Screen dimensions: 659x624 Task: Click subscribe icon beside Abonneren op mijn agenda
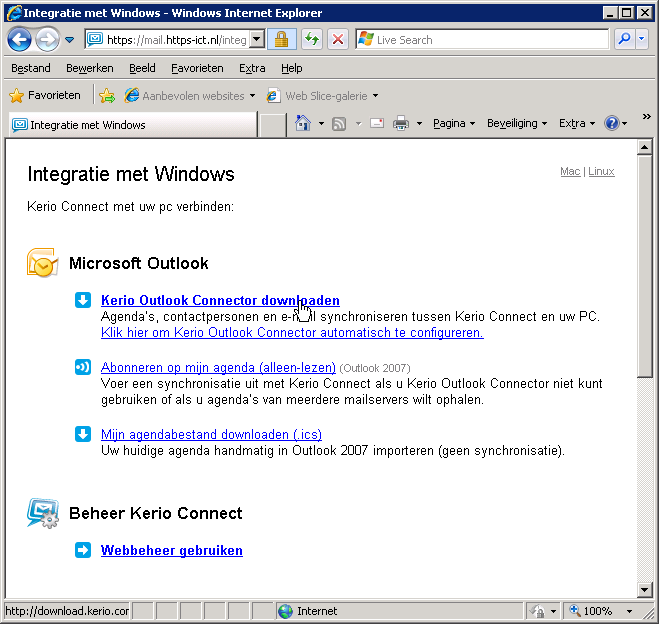(83, 367)
